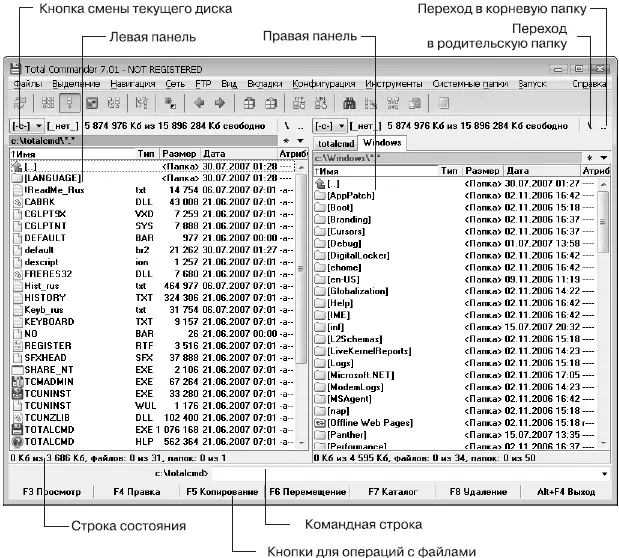
Task: Click the new FTP URL connection icon
Action: [x=321, y=103]
